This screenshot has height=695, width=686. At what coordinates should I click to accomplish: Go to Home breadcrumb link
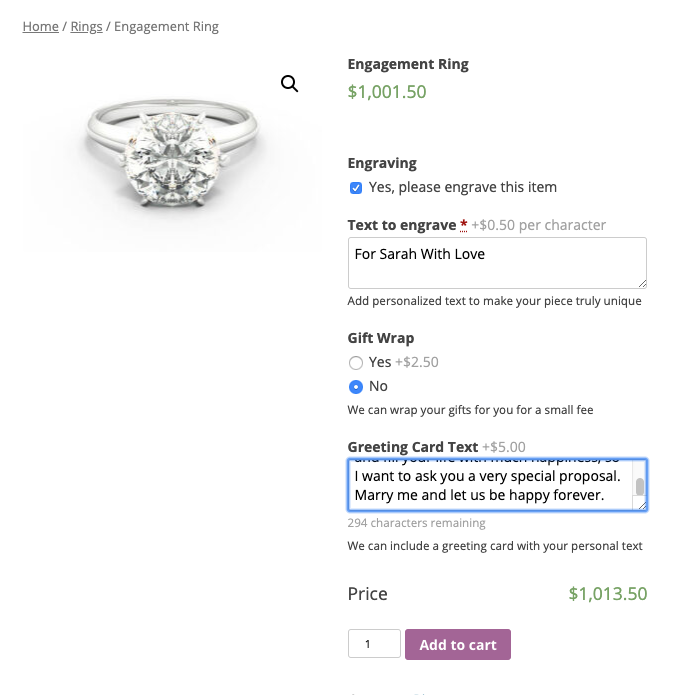(x=41, y=26)
